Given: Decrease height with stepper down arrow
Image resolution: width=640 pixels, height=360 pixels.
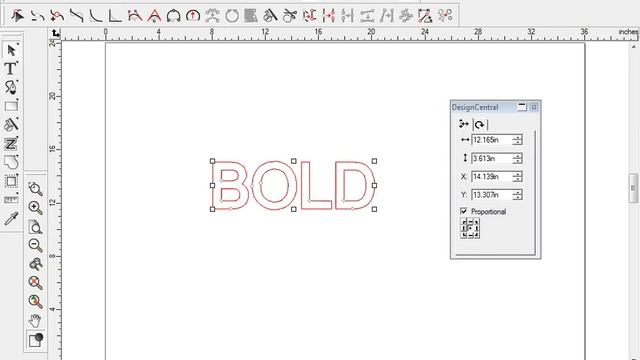Looking at the screenshot, I should (x=517, y=161).
